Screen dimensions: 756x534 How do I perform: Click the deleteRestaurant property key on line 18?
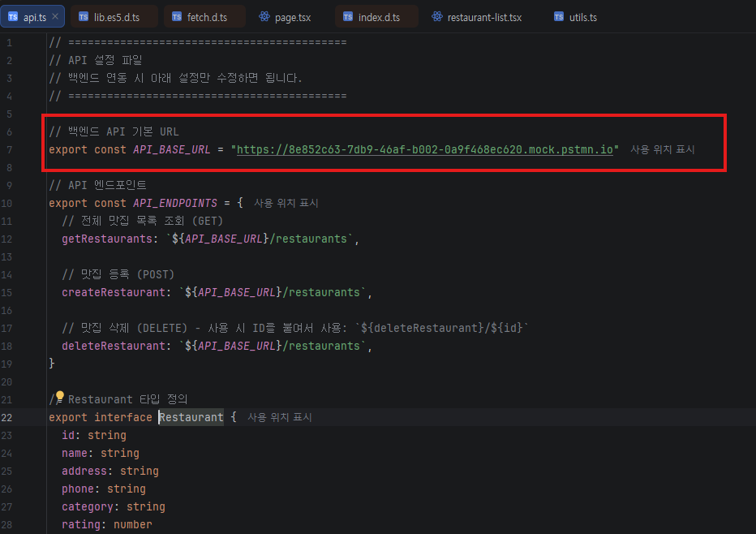point(114,346)
